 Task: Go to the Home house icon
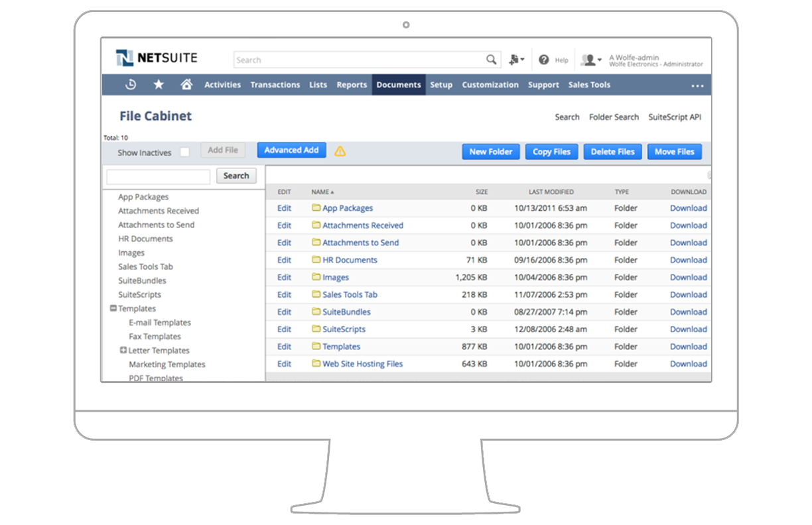[x=186, y=84]
